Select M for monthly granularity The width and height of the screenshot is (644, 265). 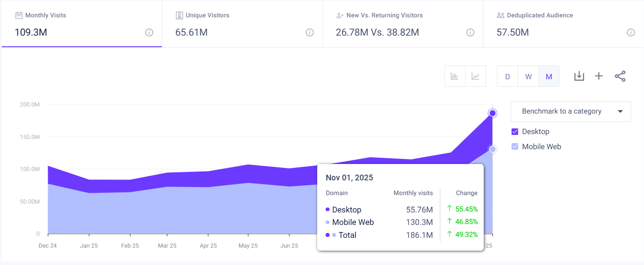point(549,76)
